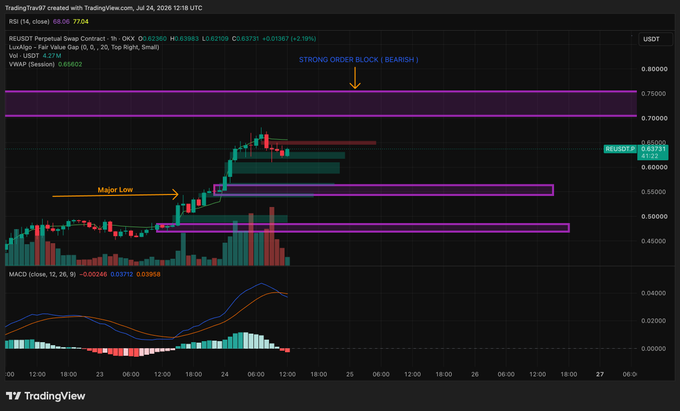Viewport: 680px width, 411px height.
Task: Click the price change +0.01367 (+2.19%)
Action: pos(289,39)
